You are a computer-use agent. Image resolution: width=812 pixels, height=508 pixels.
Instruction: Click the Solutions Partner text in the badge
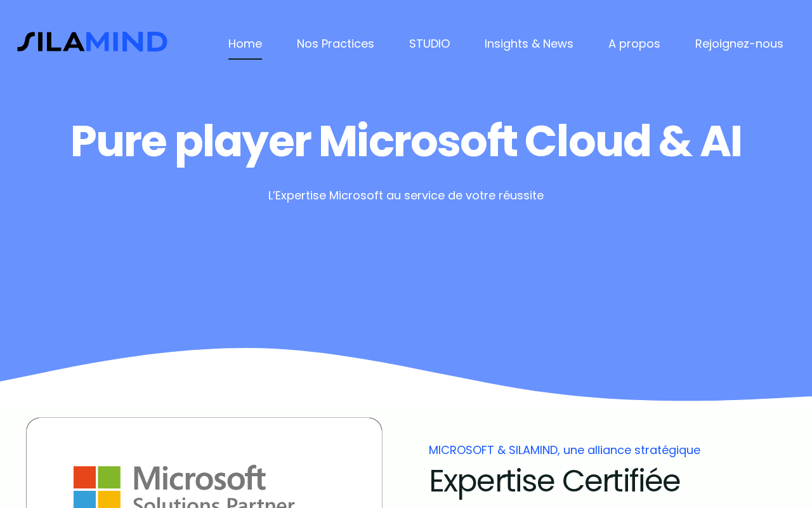click(x=214, y=502)
